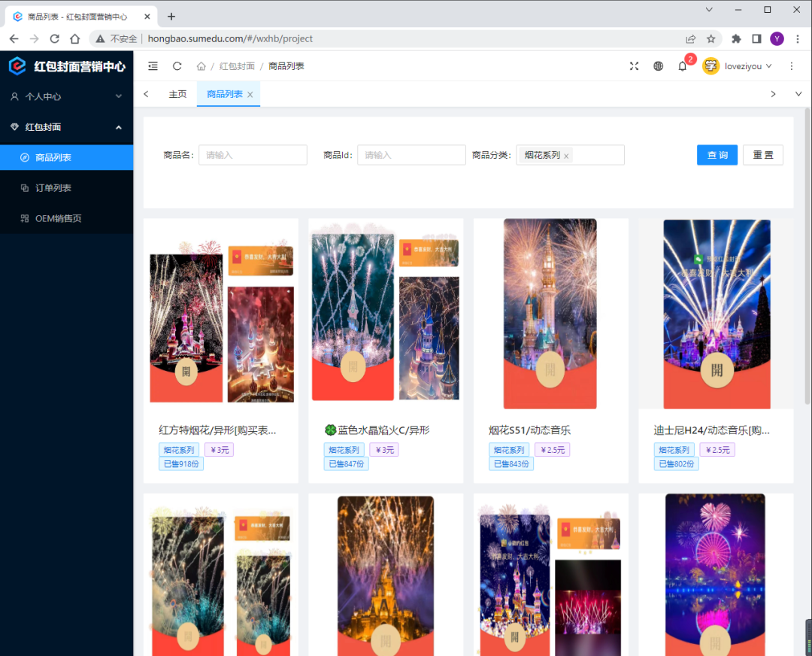
Task: Open the 商品分类 dropdown selector
Action: [570, 155]
